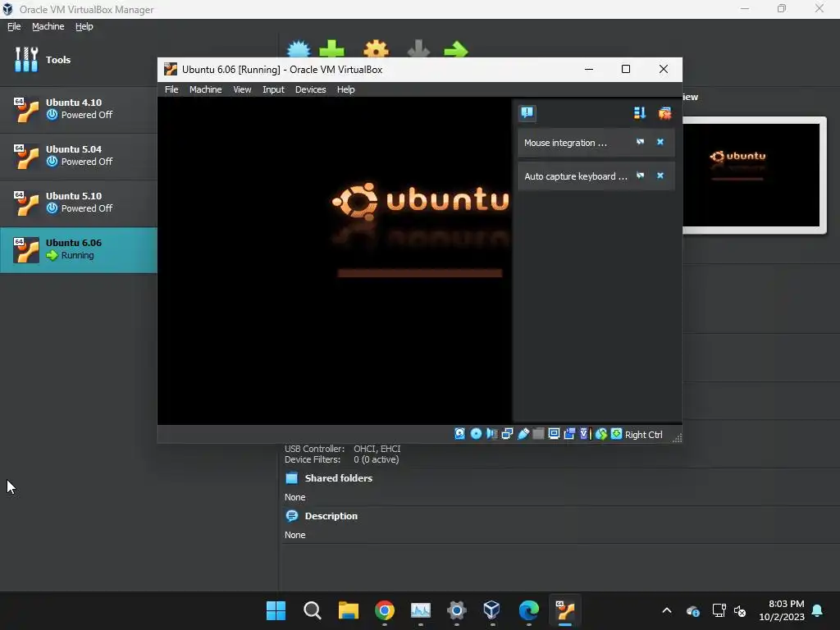
Task: Open Devices menu in VM window
Action: [310, 89]
